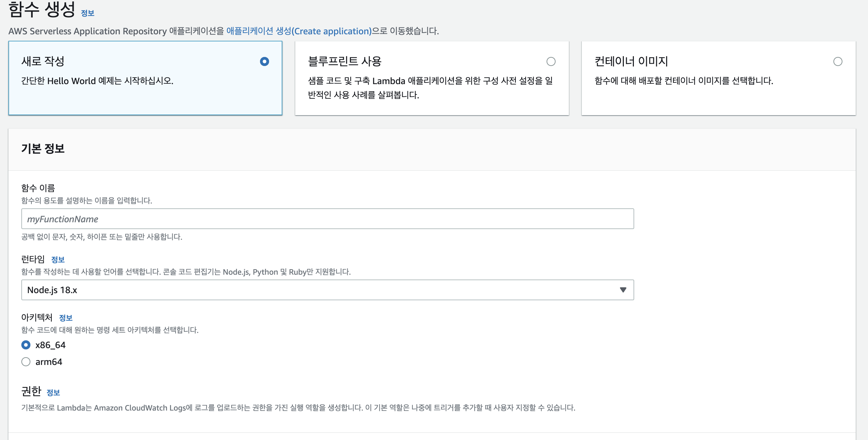Image resolution: width=868 pixels, height=440 pixels.
Task: Select the 블루프린트 사용 radio option
Action: [551, 61]
